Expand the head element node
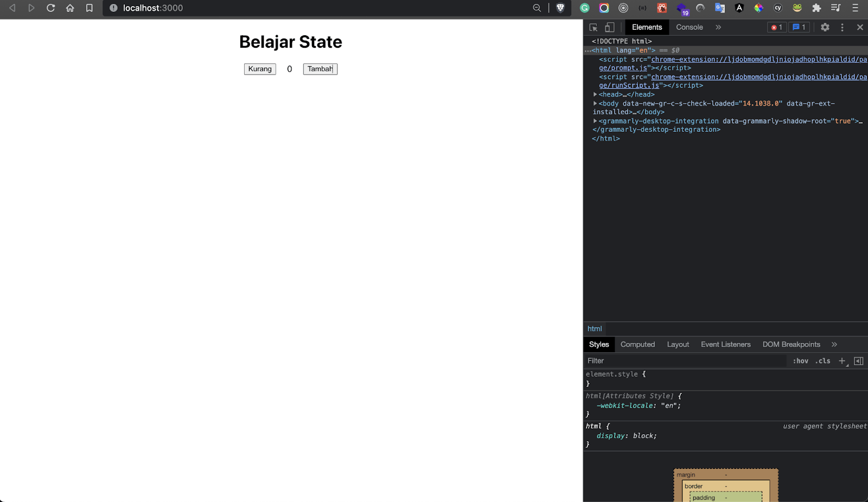Image resolution: width=868 pixels, height=502 pixels. click(x=595, y=94)
